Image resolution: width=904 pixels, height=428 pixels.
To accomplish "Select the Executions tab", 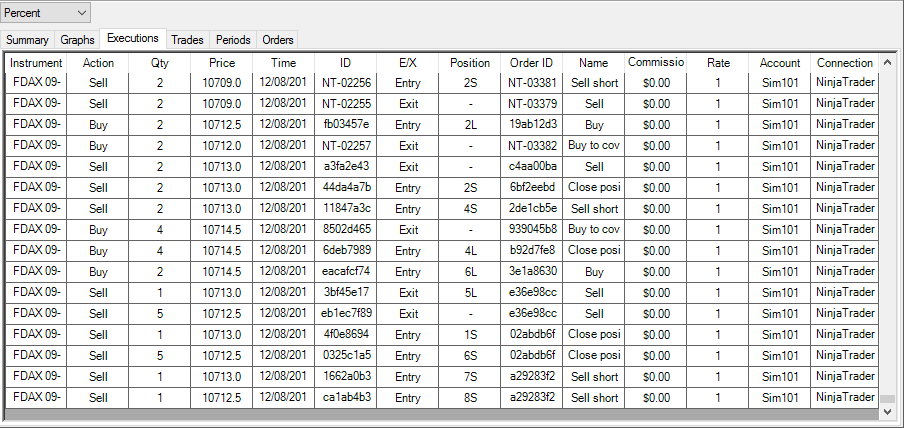I will [x=133, y=38].
